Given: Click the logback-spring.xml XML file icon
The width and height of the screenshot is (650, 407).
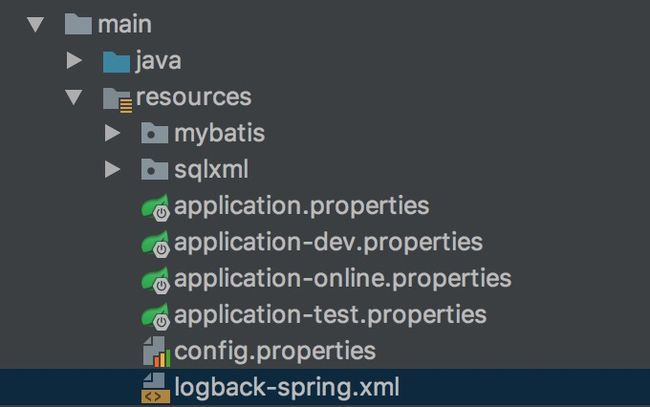Looking at the screenshot, I should coord(155,388).
